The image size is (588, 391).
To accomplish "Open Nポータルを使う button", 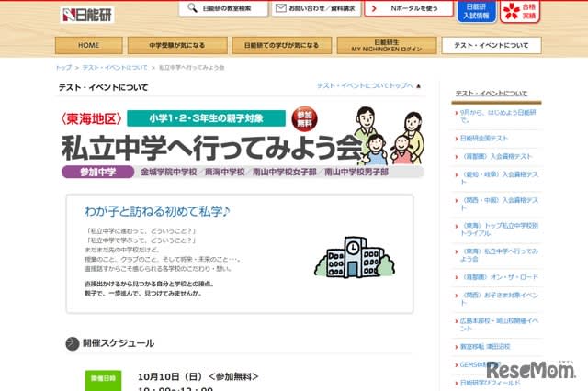I will pyautogui.click(x=409, y=8).
